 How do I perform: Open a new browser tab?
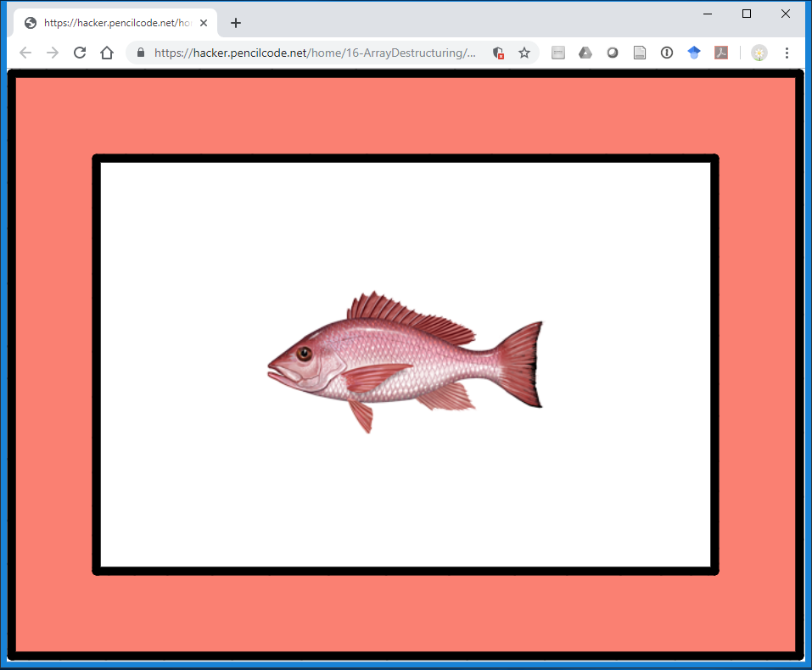[236, 23]
